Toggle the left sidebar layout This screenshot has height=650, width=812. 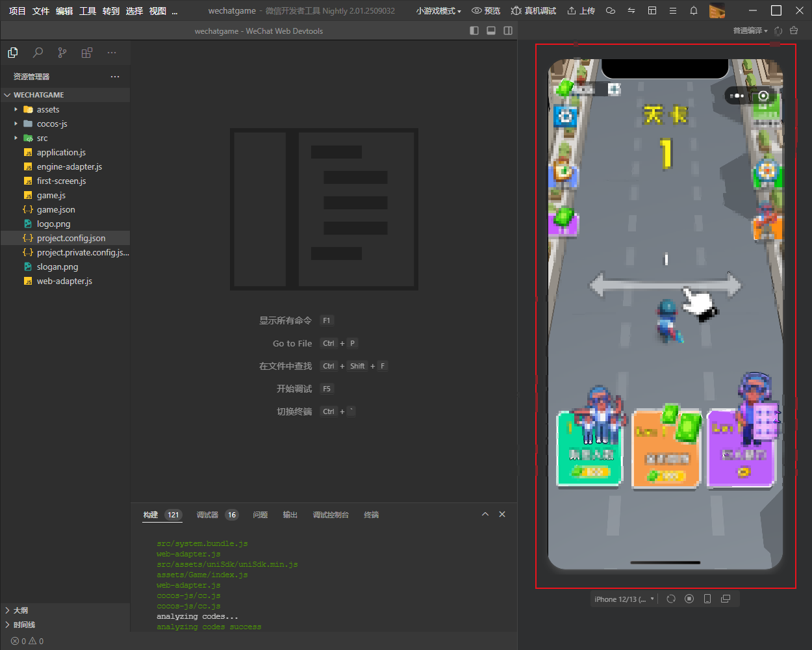474,31
